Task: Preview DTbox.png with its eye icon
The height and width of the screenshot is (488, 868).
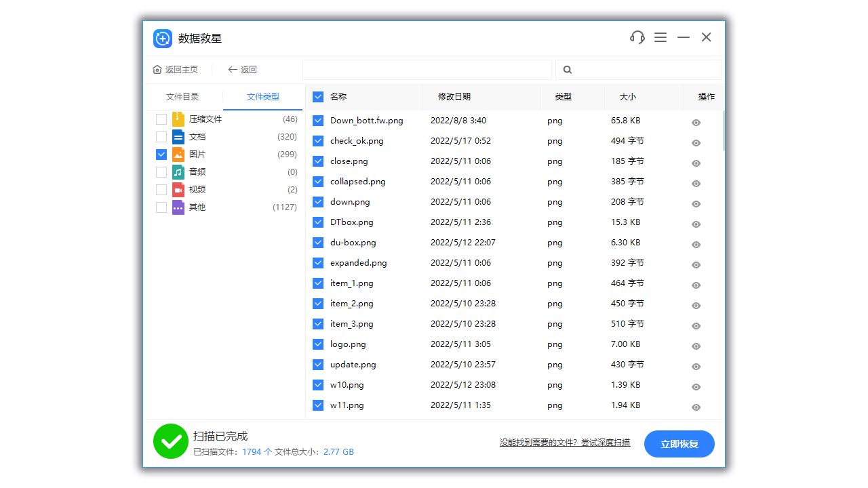Action: [696, 224]
